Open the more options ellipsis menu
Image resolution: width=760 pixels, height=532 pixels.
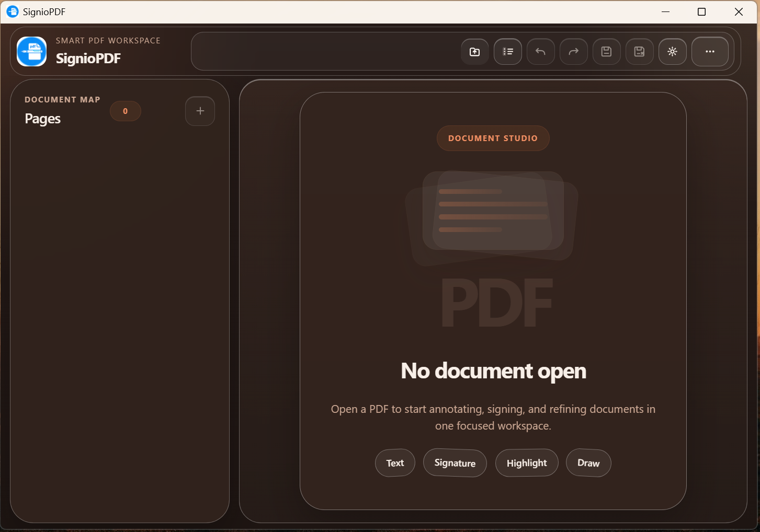(710, 51)
